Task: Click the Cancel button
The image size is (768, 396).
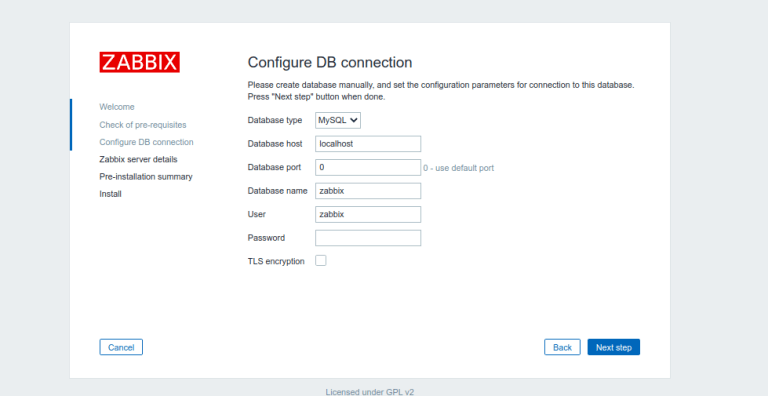Action: click(121, 347)
